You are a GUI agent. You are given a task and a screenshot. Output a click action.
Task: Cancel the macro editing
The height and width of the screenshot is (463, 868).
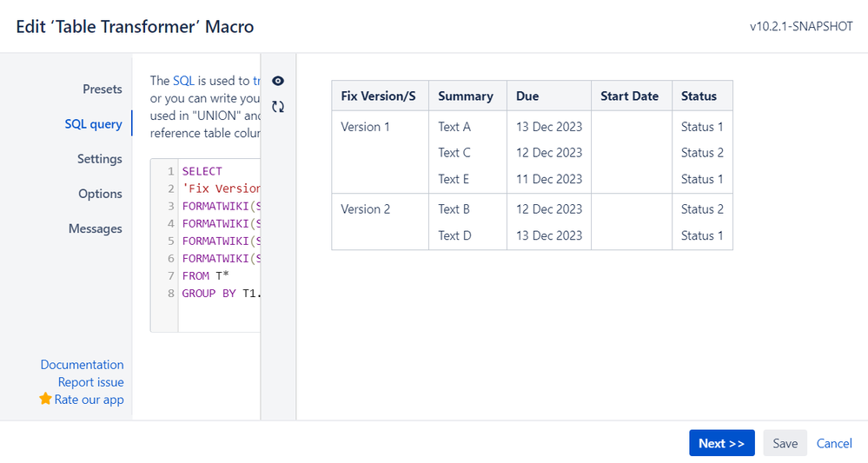pos(834,443)
